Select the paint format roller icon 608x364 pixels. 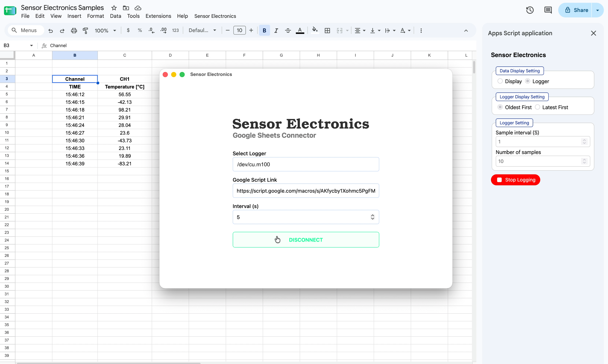pyautogui.click(x=85, y=31)
